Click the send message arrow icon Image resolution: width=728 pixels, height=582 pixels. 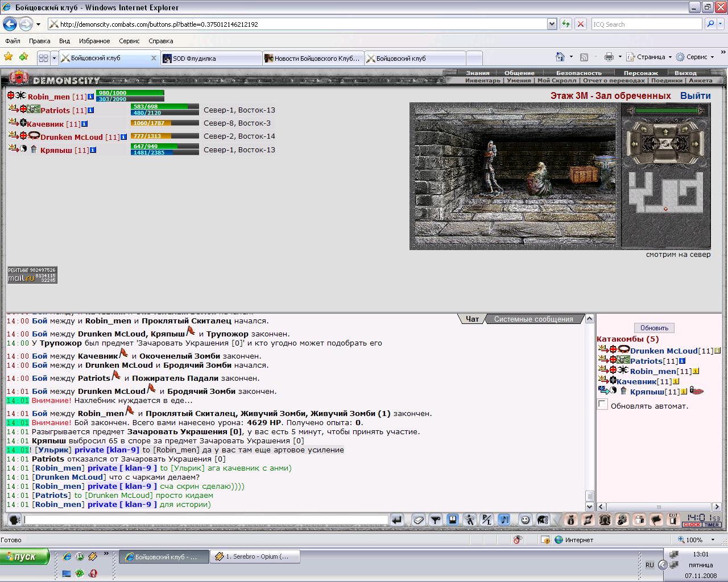pyautogui.click(x=397, y=519)
